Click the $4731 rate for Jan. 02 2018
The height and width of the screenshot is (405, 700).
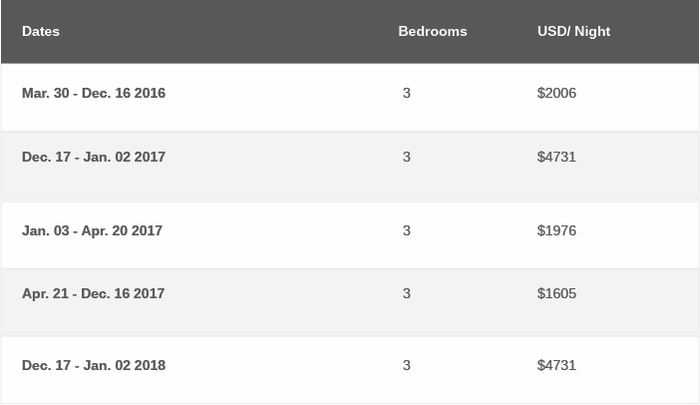click(557, 365)
